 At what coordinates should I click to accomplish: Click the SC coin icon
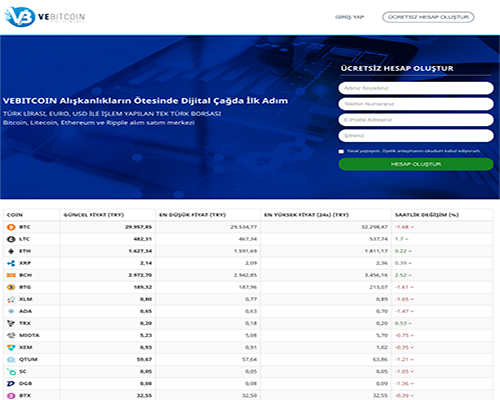point(11,371)
